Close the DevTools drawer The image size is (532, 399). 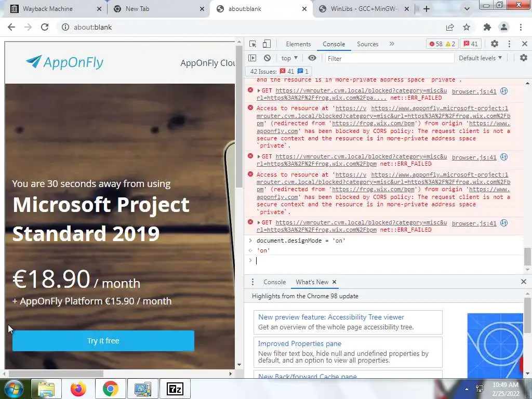pyautogui.click(x=524, y=282)
